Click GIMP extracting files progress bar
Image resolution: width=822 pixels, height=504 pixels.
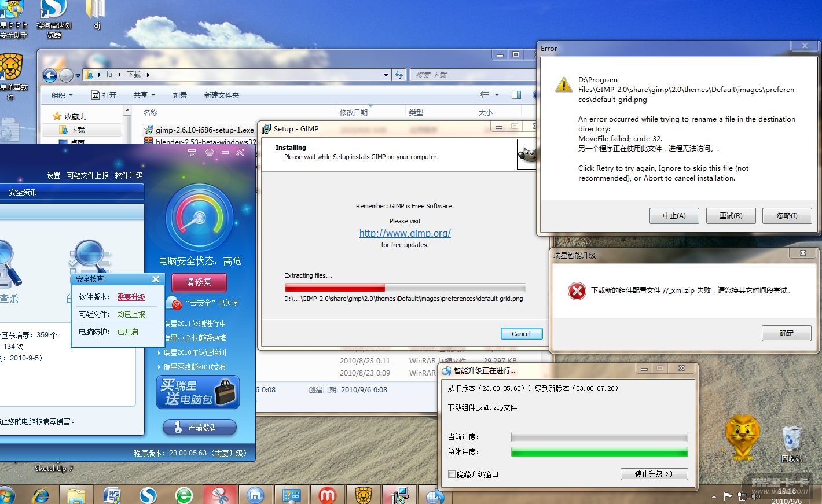tap(405, 288)
